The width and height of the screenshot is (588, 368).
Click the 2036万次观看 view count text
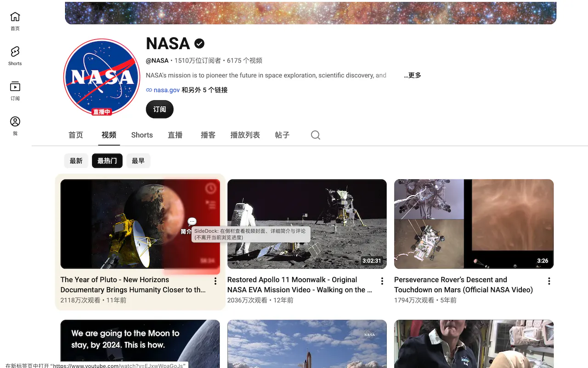[247, 300]
